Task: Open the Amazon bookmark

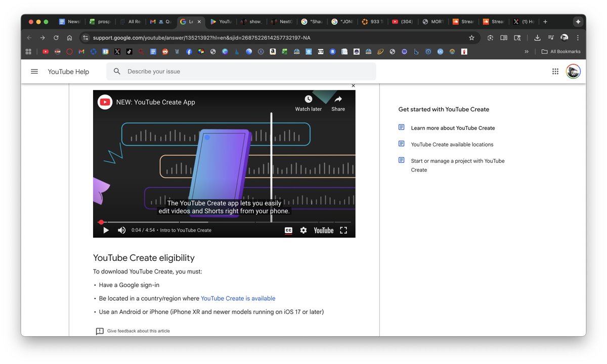Action: pyautogui.click(x=273, y=52)
